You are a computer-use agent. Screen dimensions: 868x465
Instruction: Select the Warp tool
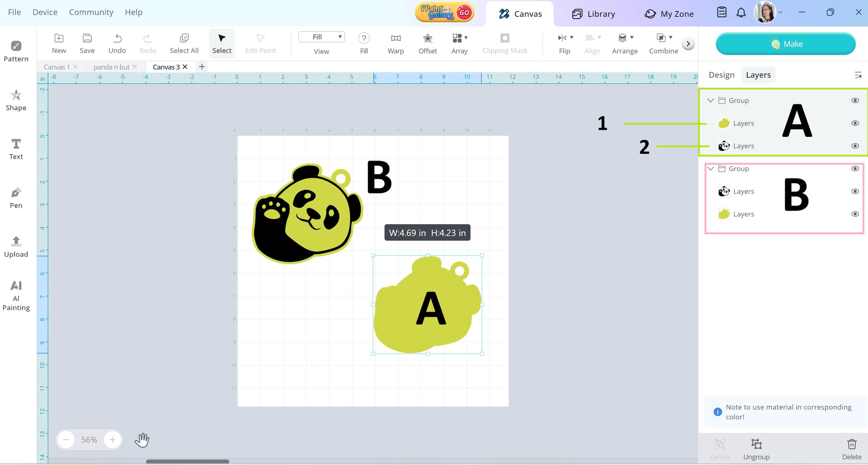tap(396, 43)
